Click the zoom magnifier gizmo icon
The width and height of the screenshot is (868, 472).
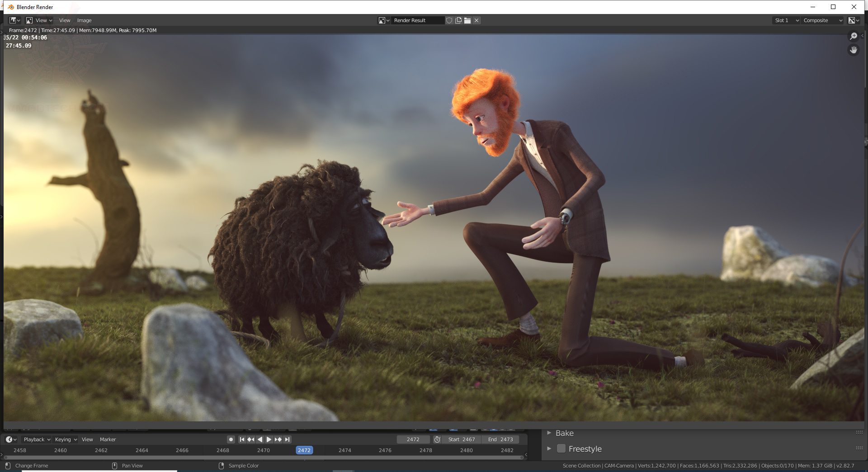pyautogui.click(x=854, y=36)
